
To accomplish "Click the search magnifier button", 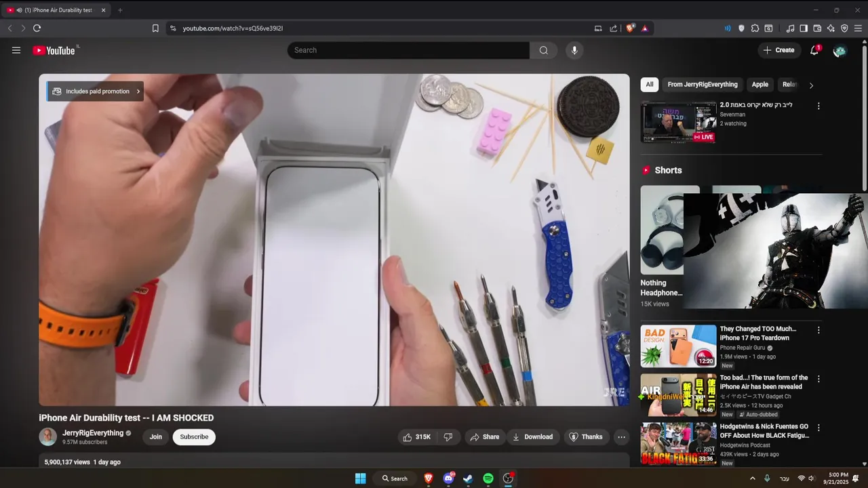I will (x=543, y=50).
